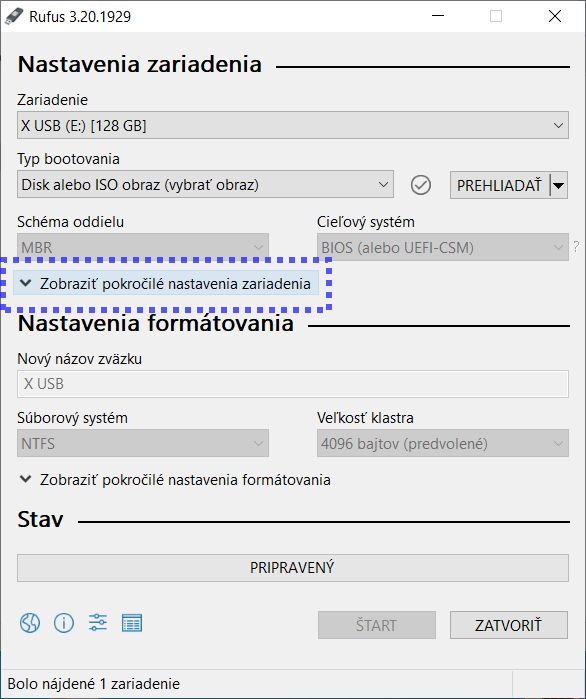Open the Súborový systém NTFS dropdown
This screenshot has width=586, height=699.
[143, 443]
